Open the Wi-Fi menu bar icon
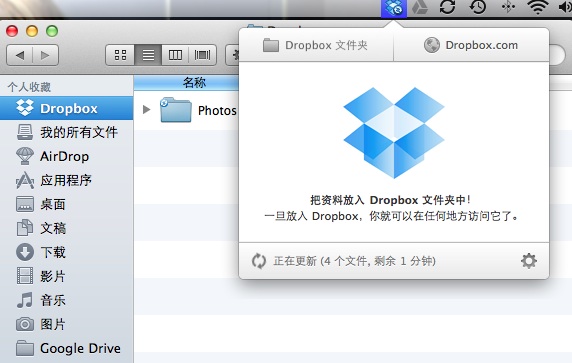 tap(538, 7)
